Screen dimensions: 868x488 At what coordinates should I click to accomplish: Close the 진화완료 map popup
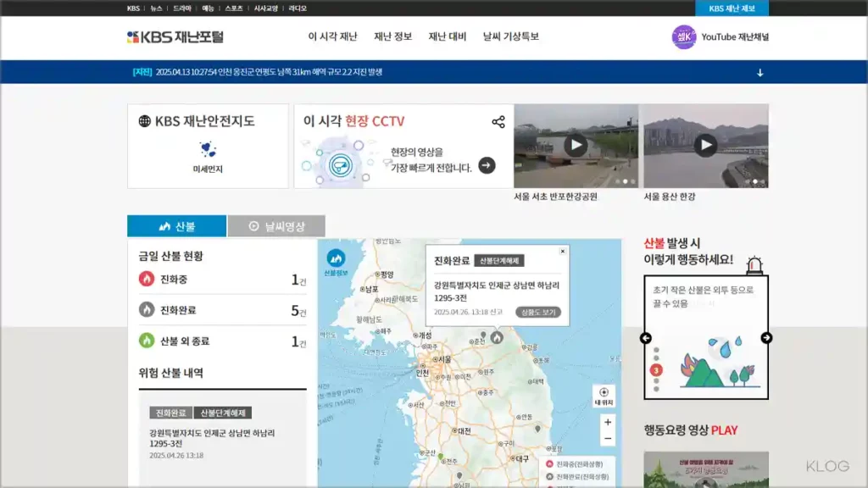pyautogui.click(x=563, y=251)
